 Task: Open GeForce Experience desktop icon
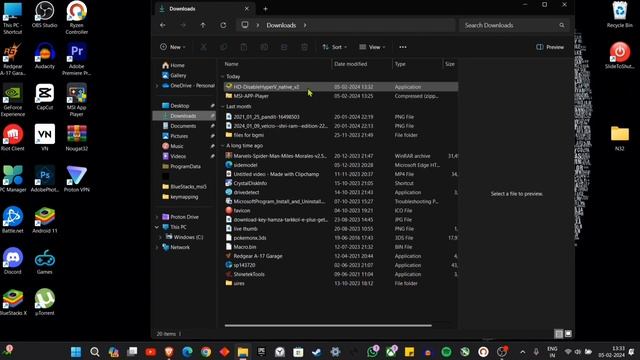pos(13,100)
